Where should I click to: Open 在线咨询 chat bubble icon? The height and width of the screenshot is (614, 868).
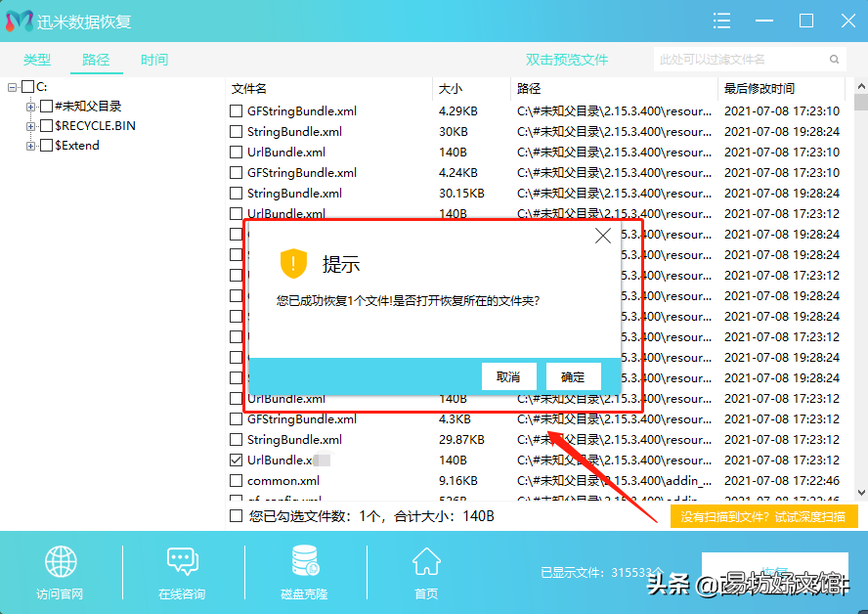182,561
